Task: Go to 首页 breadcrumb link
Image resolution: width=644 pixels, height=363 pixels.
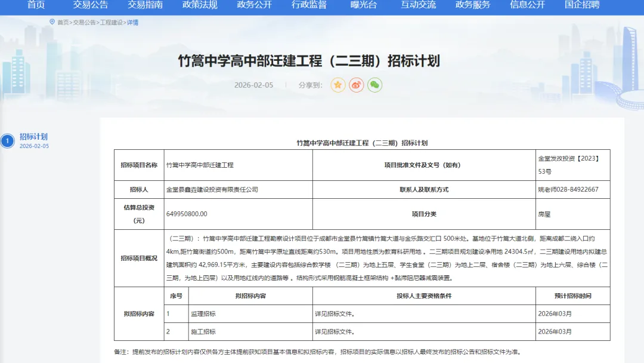Action: pyautogui.click(x=63, y=23)
